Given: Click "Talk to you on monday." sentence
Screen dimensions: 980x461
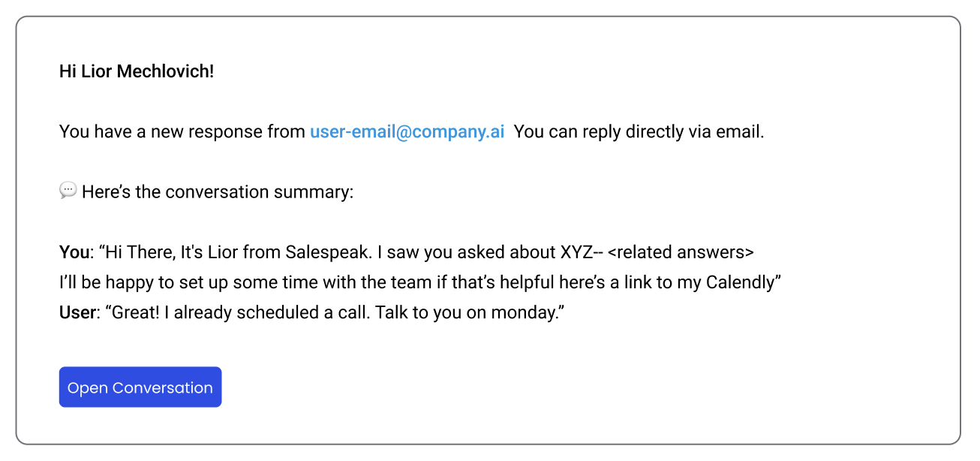Looking at the screenshot, I should [x=470, y=312].
